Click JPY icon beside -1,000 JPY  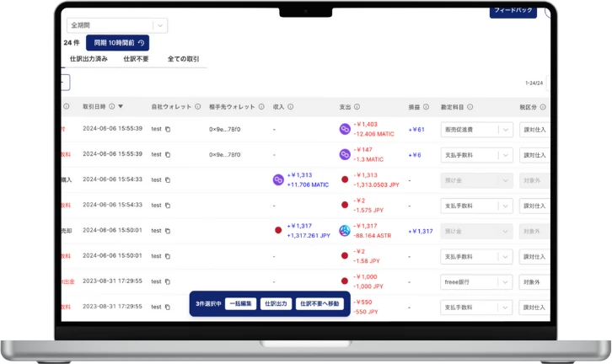click(x=345, y=281)
